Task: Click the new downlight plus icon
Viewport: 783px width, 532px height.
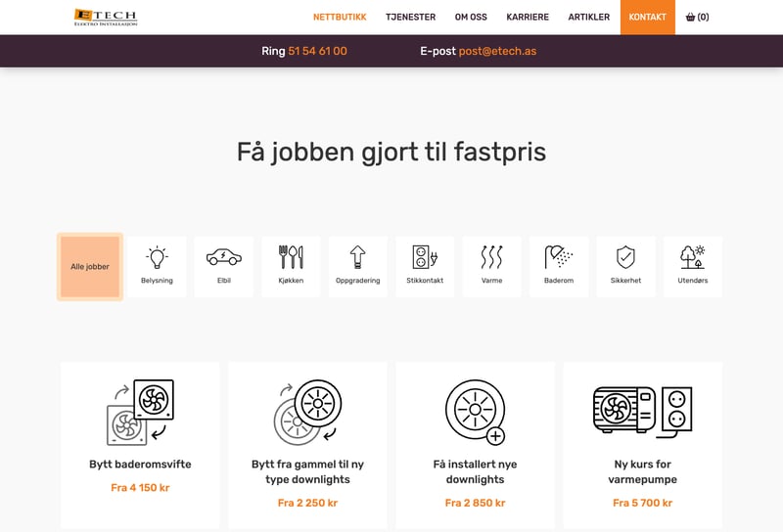Action: pos(475,413)
